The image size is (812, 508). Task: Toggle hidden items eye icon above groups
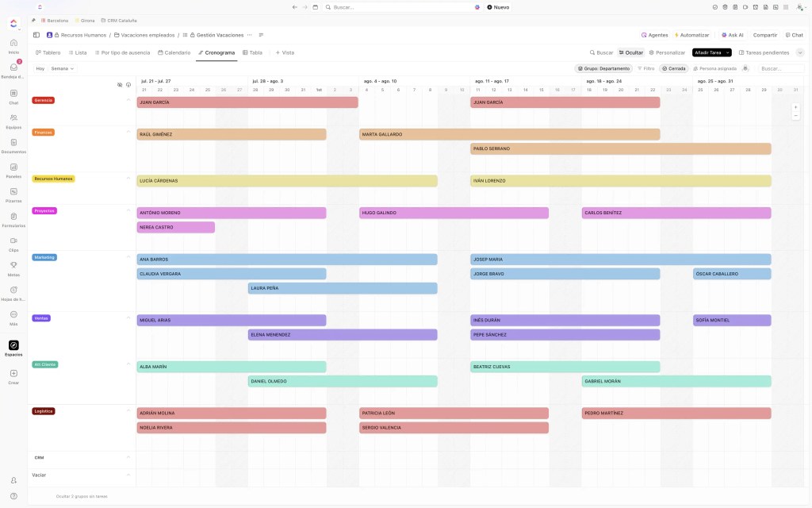120,84
